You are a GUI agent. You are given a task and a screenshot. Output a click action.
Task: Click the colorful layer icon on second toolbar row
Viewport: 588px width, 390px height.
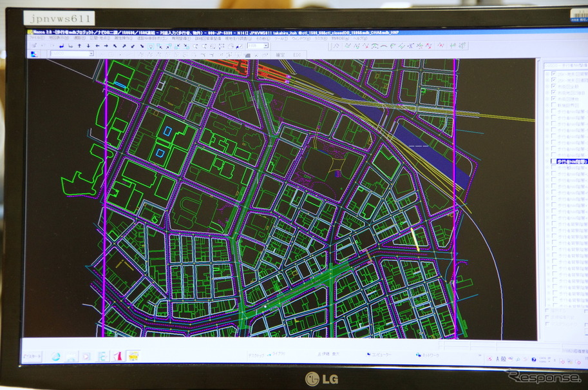[34, 54]
